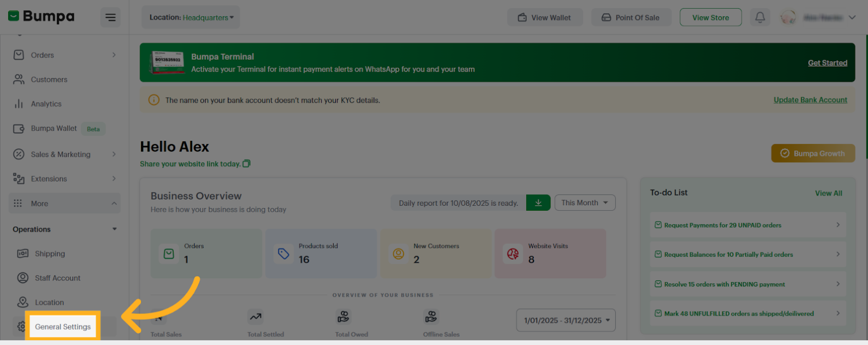Collapse the More section chevron
The height and width of the screenshot is (345, 868).
(114, 203)
